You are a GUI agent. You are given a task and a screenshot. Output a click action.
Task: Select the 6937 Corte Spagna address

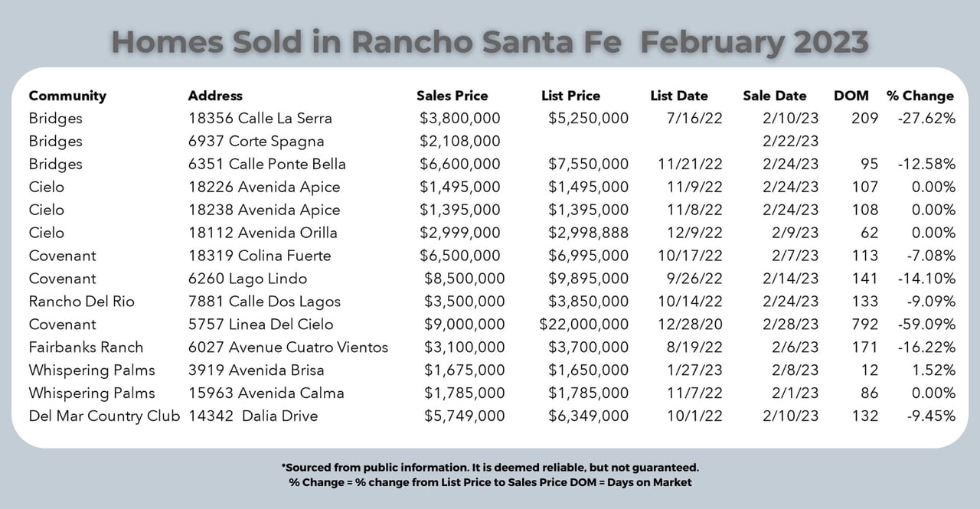click(256, 142)
